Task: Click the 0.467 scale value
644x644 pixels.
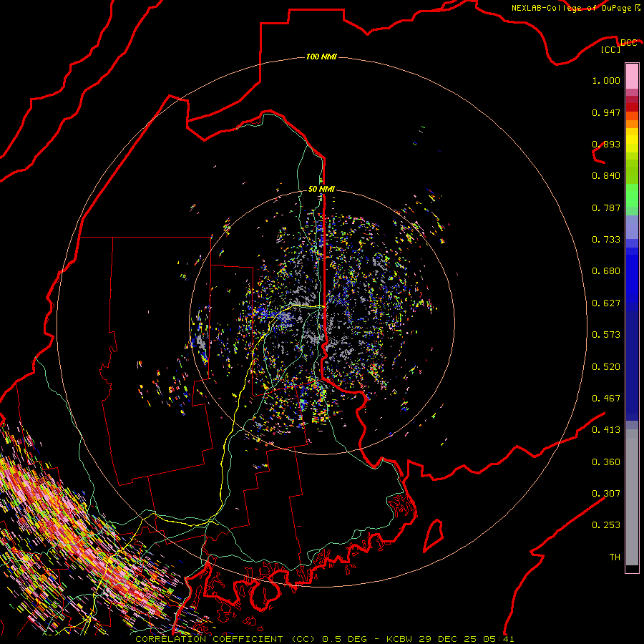Action: pos(606,399)
